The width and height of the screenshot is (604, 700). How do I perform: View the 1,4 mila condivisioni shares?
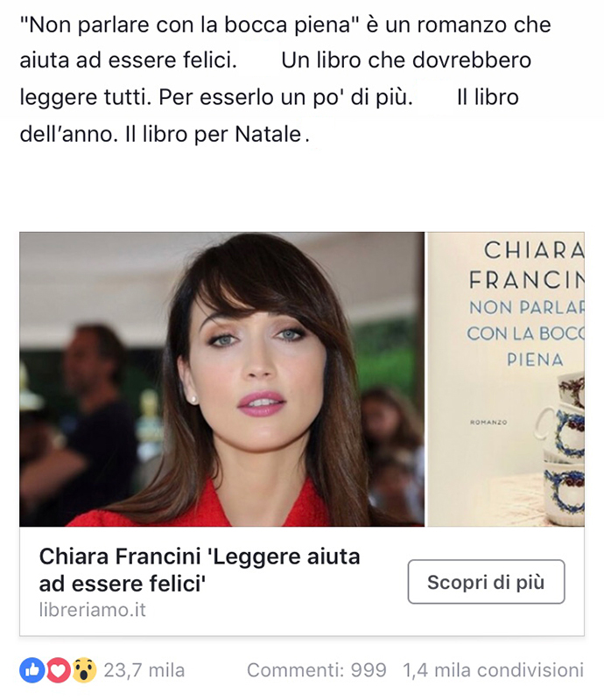[x=493, y=670]
